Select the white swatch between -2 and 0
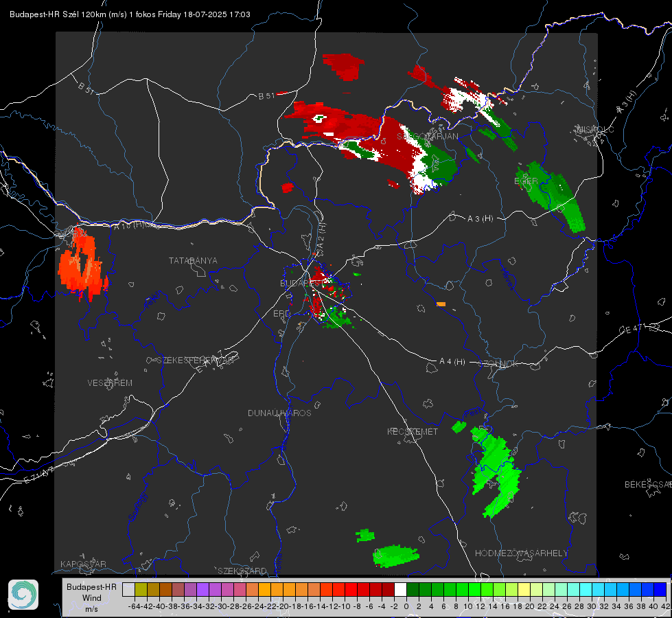This screenshot has width=672, height=618. tap(400, 589)
